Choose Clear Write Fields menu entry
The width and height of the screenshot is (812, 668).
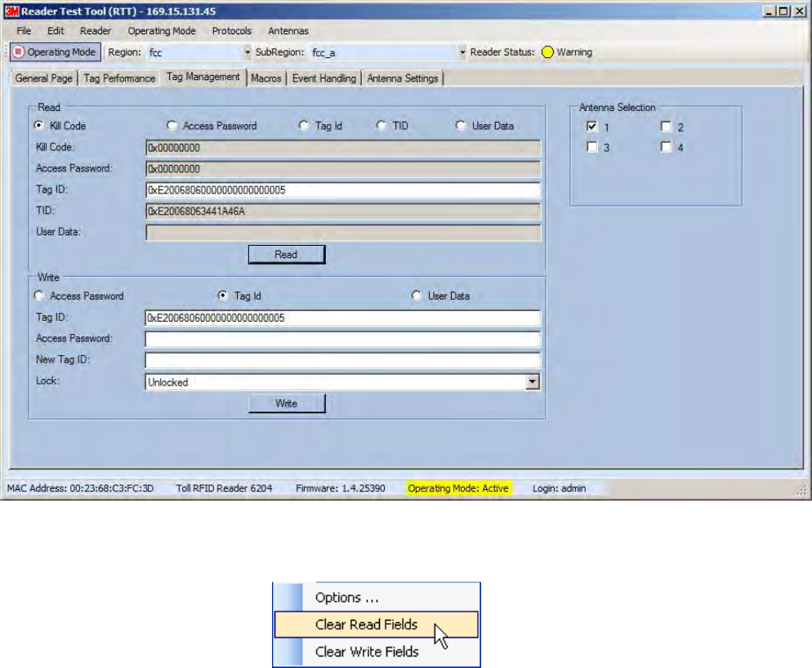[x=376, y=652]
